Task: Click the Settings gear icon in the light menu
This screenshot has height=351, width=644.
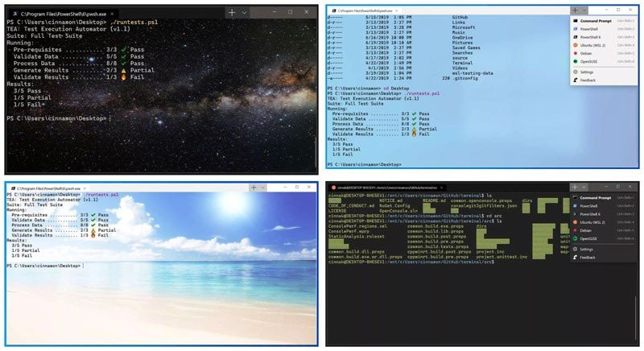Action: pyautogui.click(x=574, y=72)
